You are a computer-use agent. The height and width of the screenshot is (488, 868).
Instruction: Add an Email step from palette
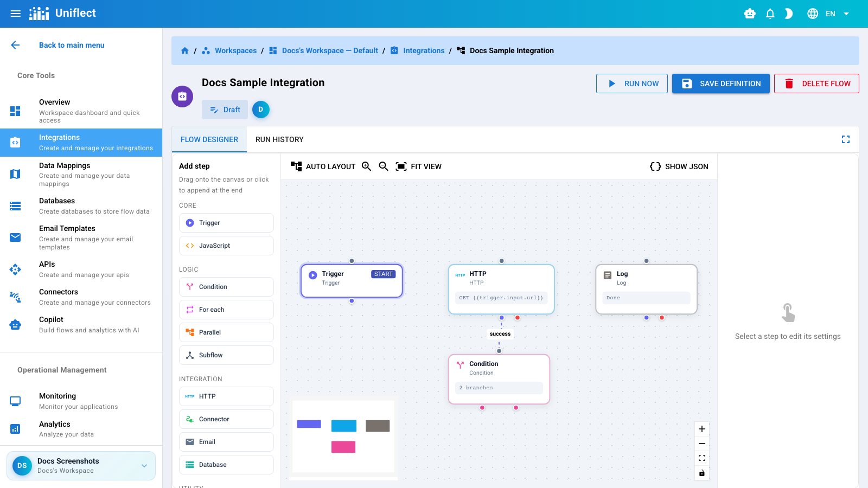pos(226,442)
